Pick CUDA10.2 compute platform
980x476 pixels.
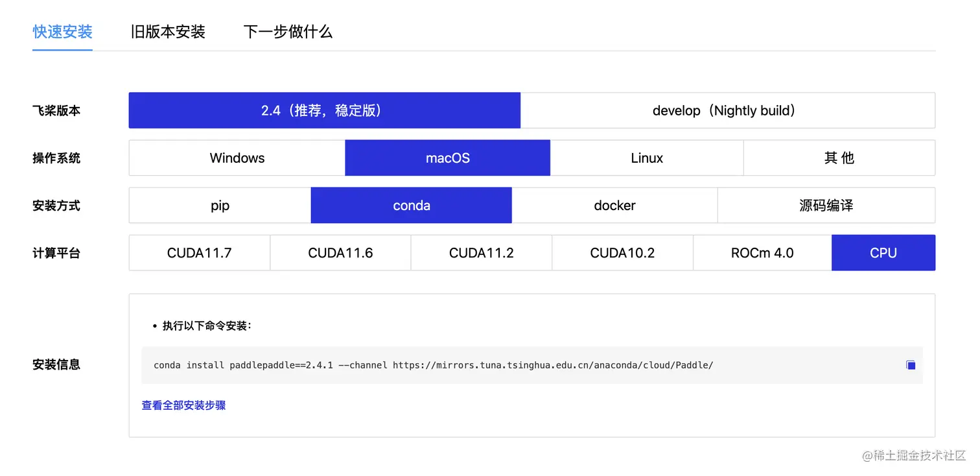pos(622,253)
